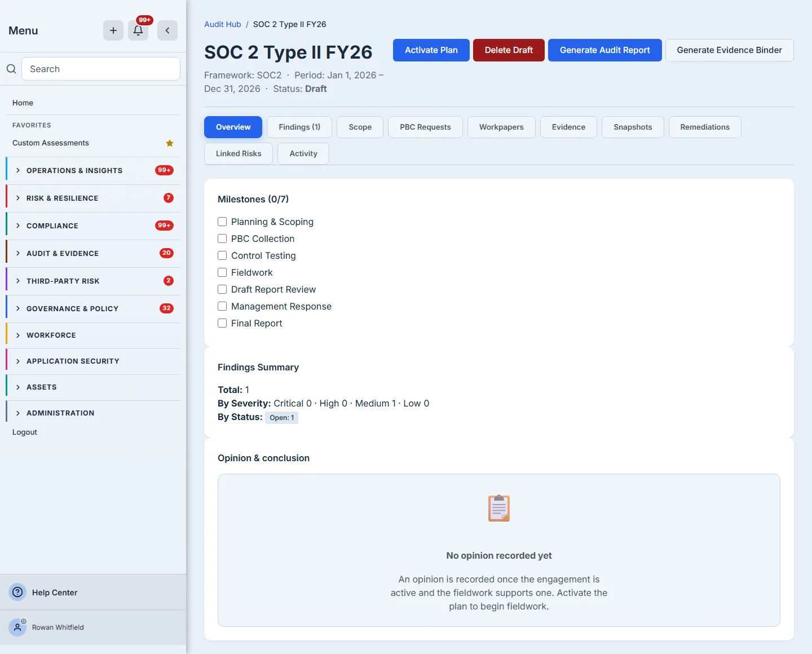Click the search magnifier icon
Image resolution: width=812 pixels, height=654 pixels.
[x=11, y=69]
